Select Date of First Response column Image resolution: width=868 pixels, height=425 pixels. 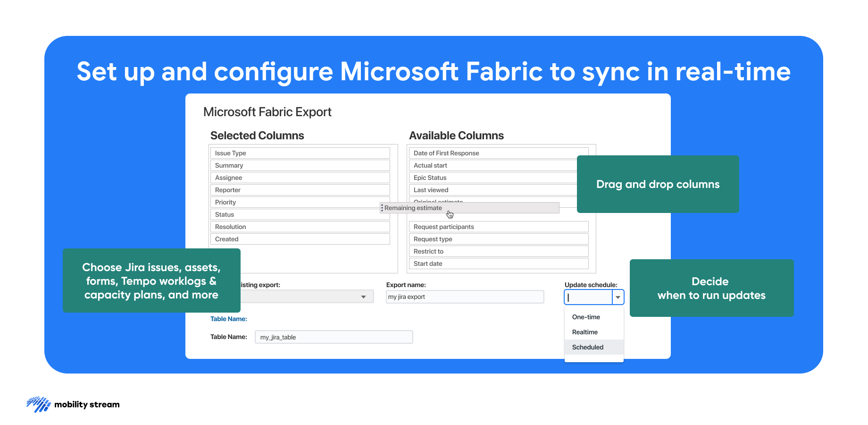point(499,153)
